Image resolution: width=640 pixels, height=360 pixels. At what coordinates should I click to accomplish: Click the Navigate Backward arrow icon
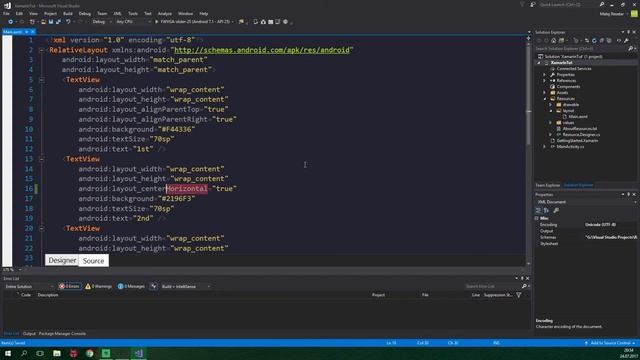[11, 22]
